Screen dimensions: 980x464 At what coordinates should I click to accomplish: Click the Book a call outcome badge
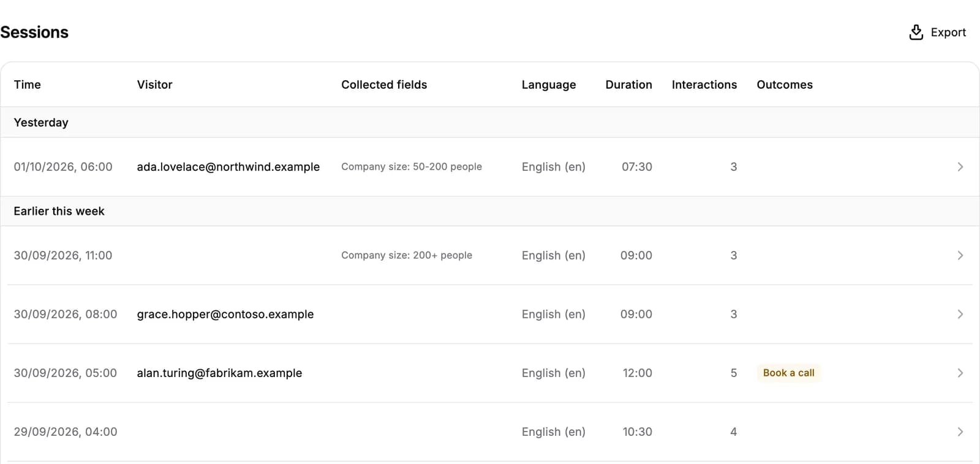pyautogui.click(x=788, y=373)
